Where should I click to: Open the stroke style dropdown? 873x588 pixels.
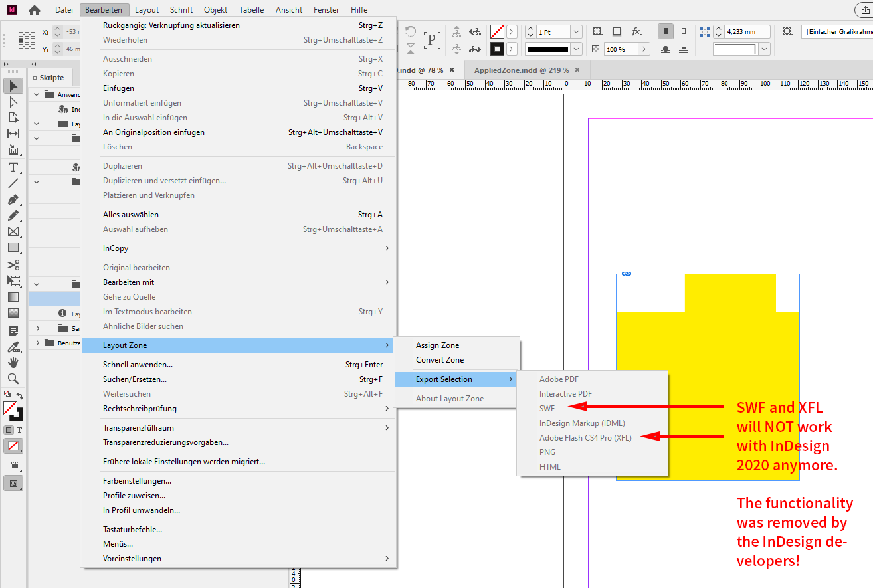[x=575, y=49]
